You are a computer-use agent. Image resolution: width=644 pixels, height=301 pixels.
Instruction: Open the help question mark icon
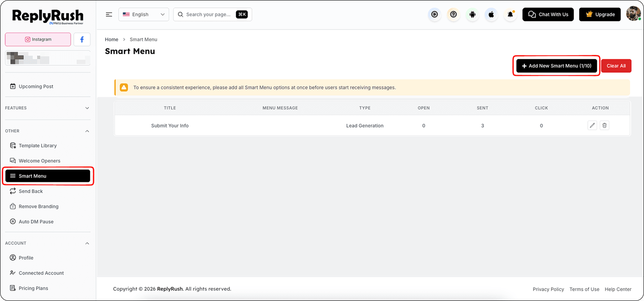click(x=453, y=15)
